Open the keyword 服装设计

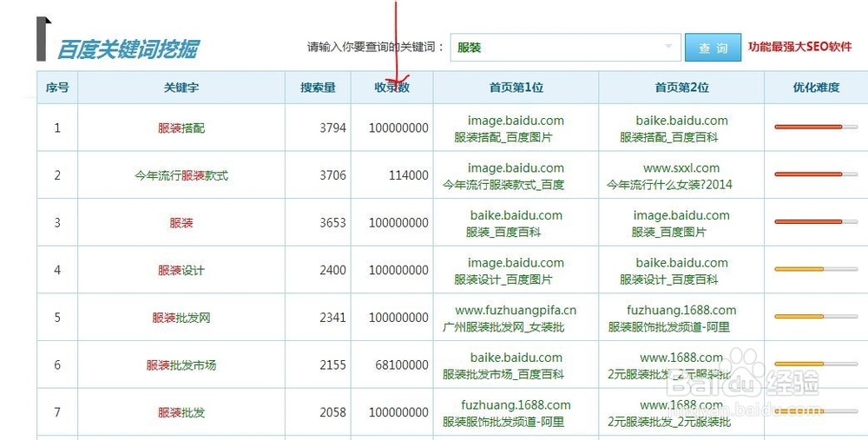click(181, 271)
